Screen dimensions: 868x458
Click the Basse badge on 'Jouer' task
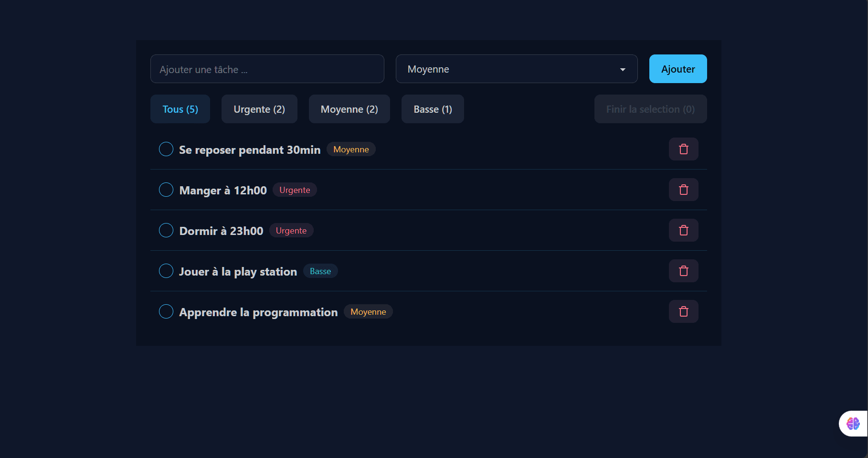coord(320,271)
